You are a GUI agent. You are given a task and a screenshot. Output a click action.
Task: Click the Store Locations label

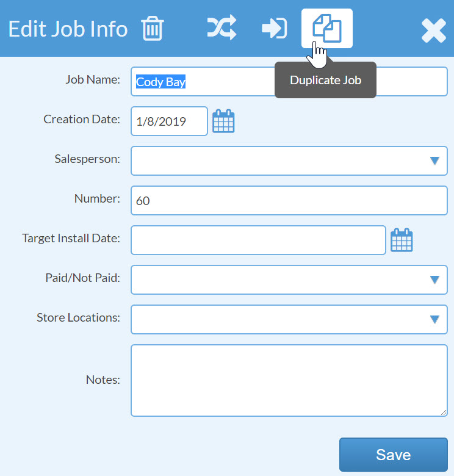78,317
